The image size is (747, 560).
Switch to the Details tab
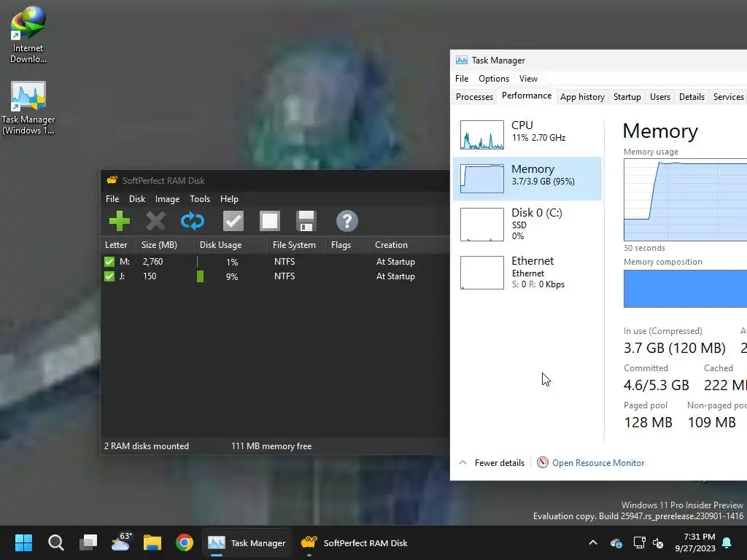692,97
